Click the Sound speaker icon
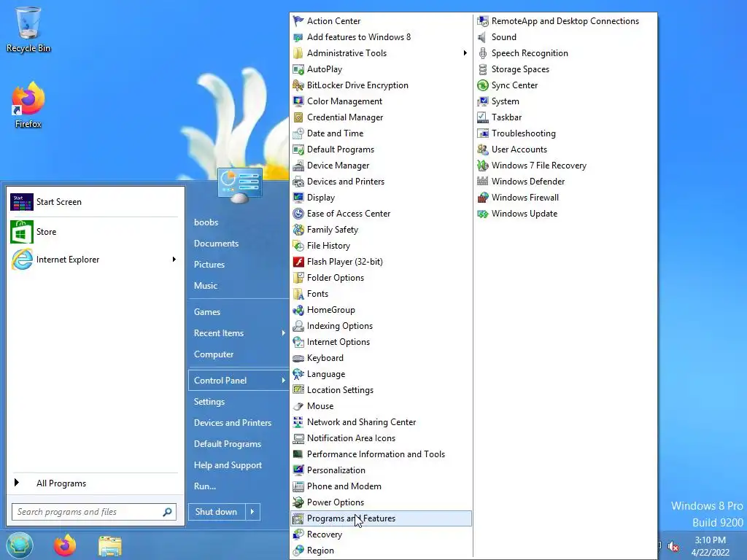This screenshot has width=747, height=560. click(483, 37)
